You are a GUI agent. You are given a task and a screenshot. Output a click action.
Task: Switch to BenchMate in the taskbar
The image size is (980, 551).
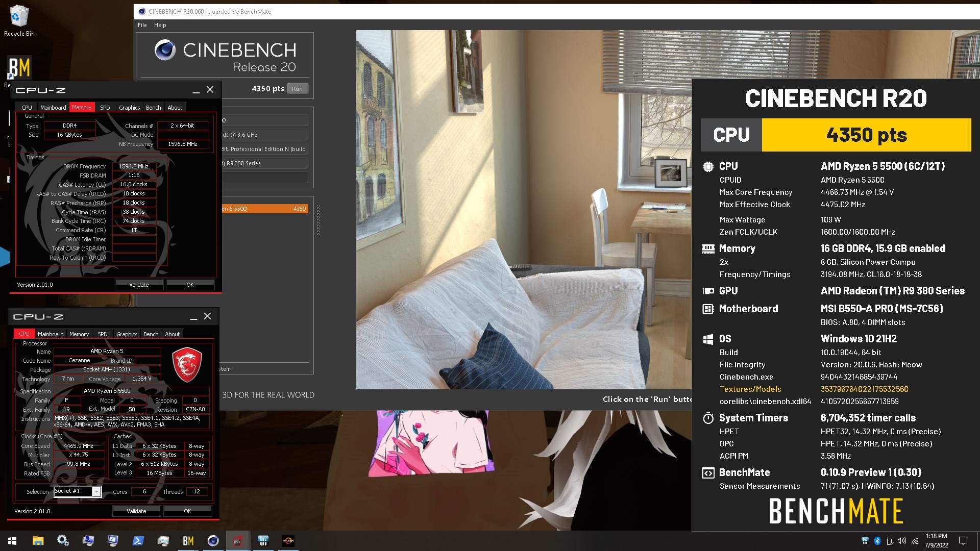tap(188, 541)
